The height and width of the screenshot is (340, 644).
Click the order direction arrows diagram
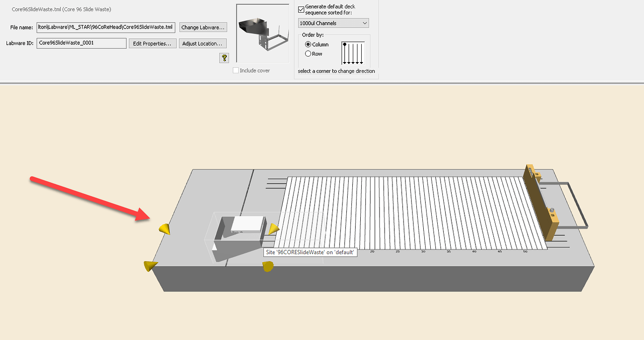pyautogui.click(x=353, y=53)
